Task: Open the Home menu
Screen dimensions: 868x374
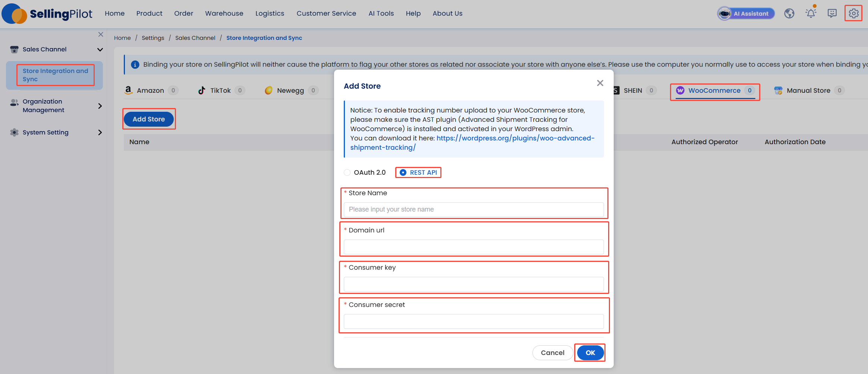Action: click(x=115, y=13)
